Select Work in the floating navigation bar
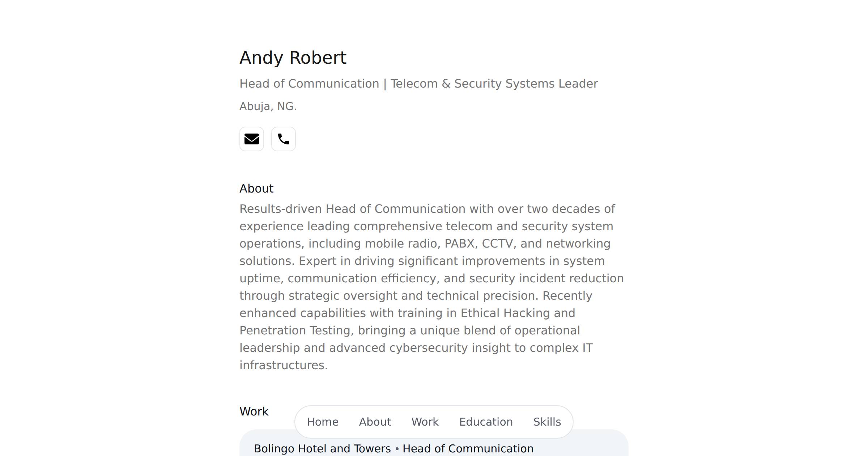The height and width of the screenshot is (456, 868). (425, 422)
